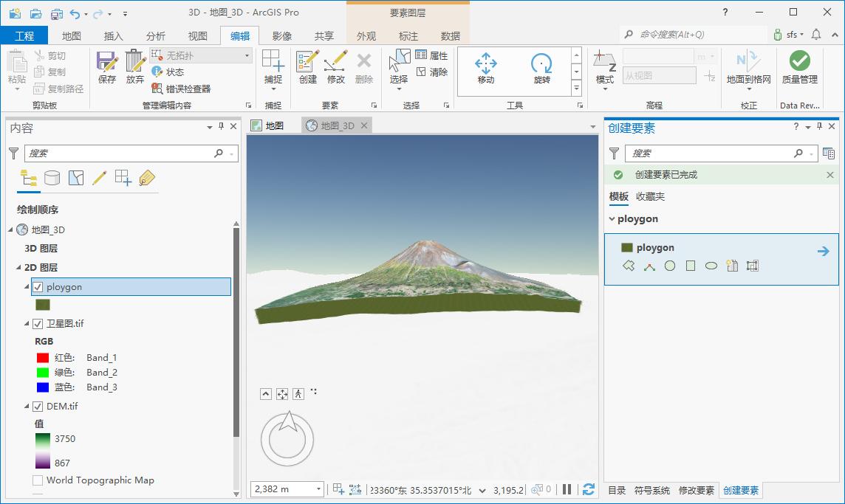Open the Create features (创建) tool

308,67
